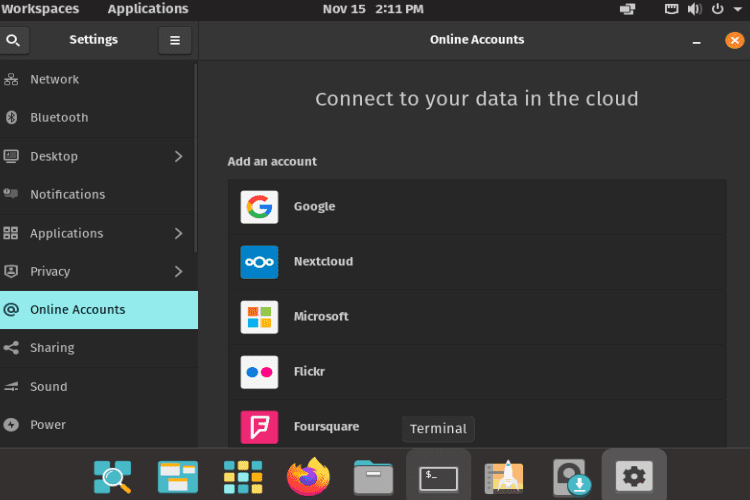This screenshot has width=750, height=500.
Task: Open Terminal from the dock
Action: (439, 478)
